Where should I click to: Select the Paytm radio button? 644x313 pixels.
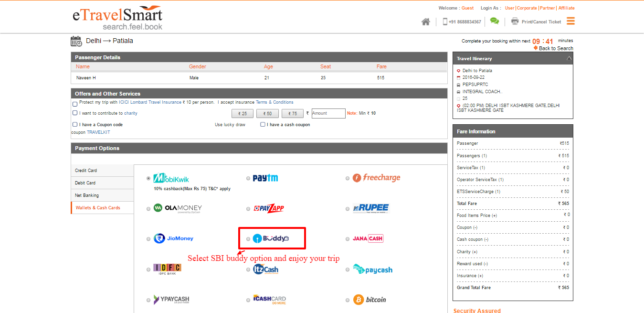pyautogui.click(x=248, y=178)
